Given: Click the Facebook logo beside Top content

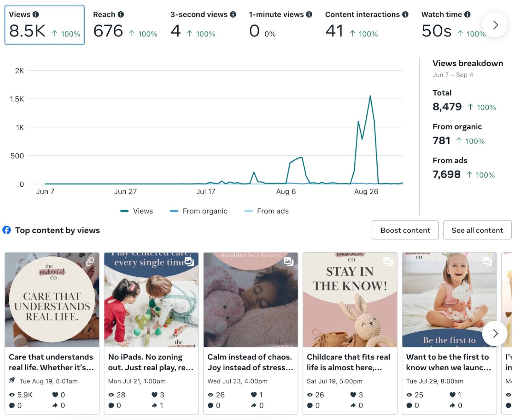Looking at the screenshot, I should [x=7, y=230].
